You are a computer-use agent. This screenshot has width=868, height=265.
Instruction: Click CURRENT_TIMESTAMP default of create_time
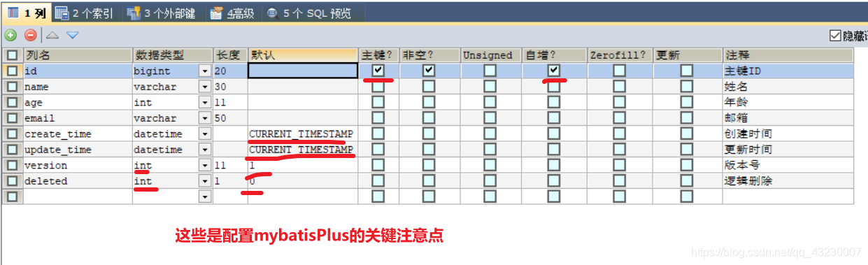pos(301,134)
